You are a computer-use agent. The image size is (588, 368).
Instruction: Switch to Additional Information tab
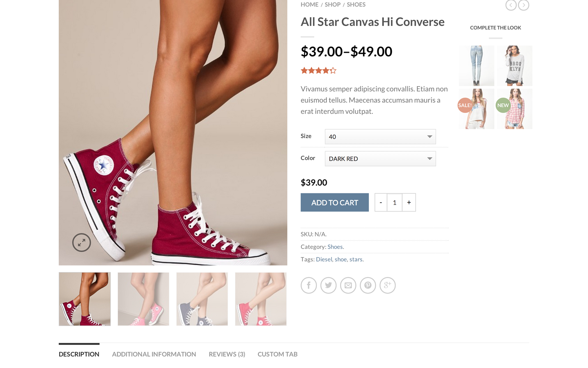point(154,354)
